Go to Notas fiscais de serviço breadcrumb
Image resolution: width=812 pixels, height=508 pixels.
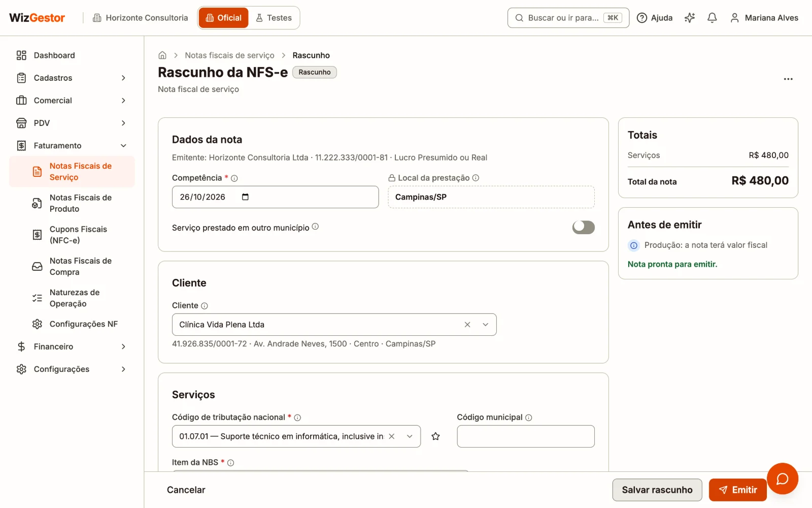tap(229, 55)
